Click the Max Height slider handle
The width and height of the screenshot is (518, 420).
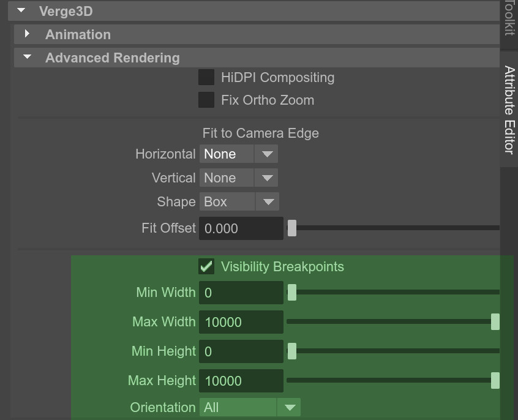[495, 380]
